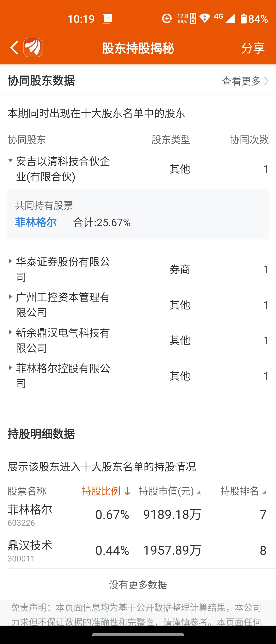Tap the 分享 share button
The width and height of the screenshot is (276, 644).
[253, 48]
